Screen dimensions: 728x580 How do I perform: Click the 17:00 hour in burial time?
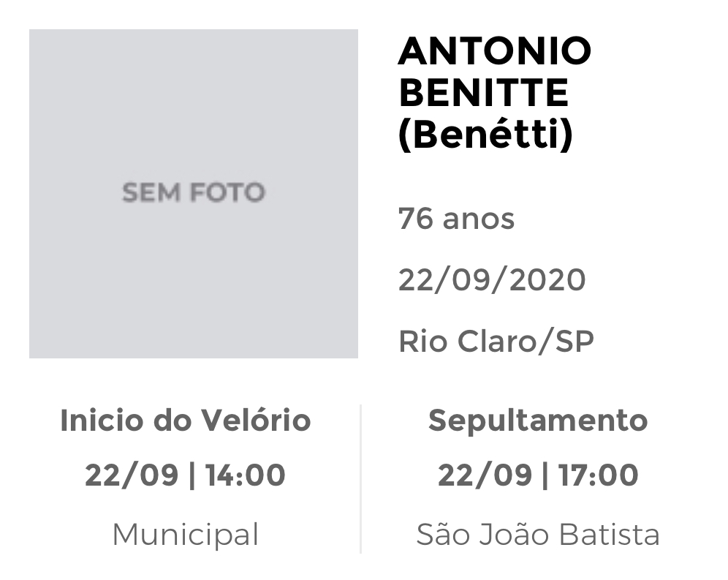(x=599, y=475)
